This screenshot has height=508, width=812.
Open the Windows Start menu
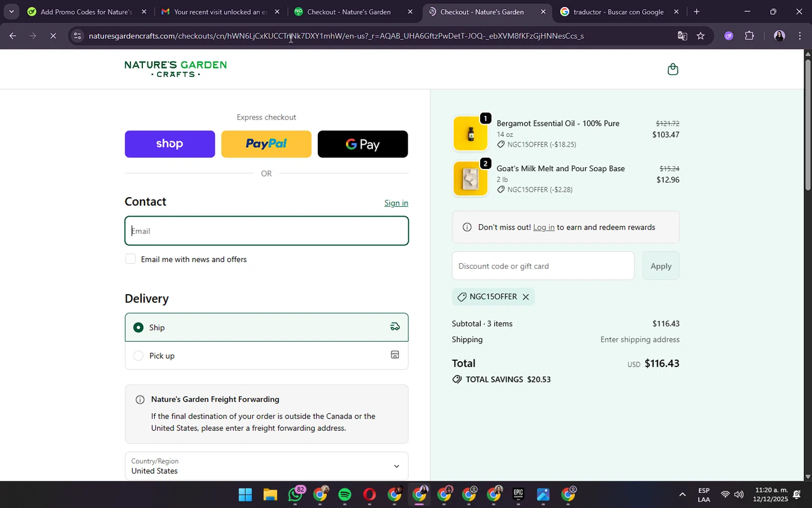coord(245,494)
